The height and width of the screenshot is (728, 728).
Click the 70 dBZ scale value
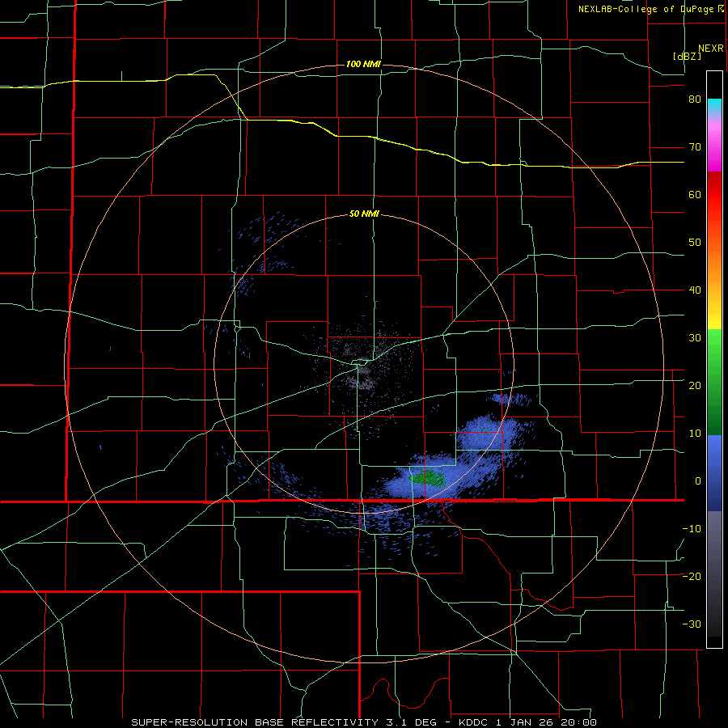[x=695, y=147]
